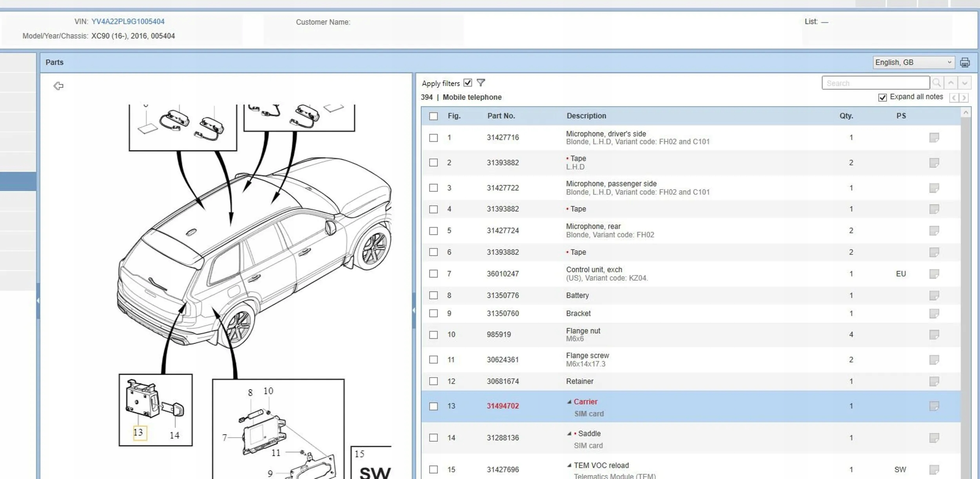Uncheck the Apply filters checkbox
The width and height of the screenshot is (980, 479).
[x=467, y=83]
